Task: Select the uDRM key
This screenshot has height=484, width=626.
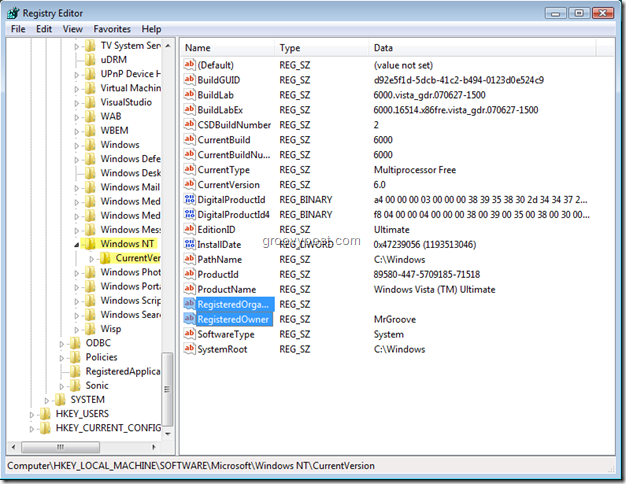Action: pos(114,60)
